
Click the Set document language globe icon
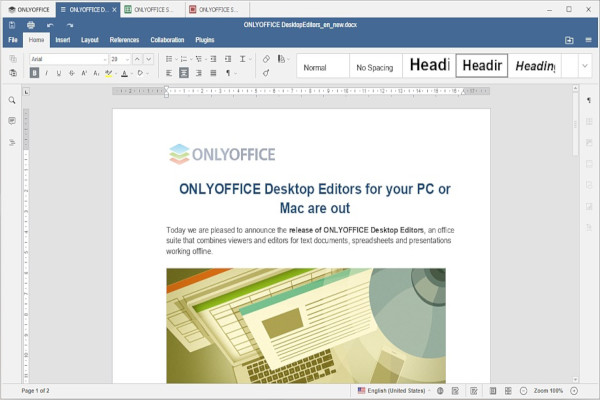440,391
